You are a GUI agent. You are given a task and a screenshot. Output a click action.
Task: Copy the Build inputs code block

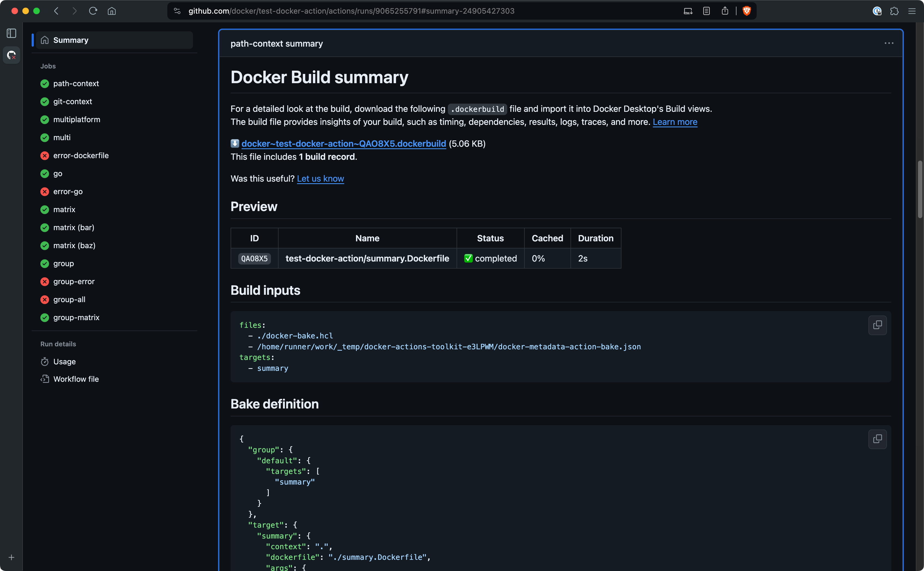coord(877,325)
